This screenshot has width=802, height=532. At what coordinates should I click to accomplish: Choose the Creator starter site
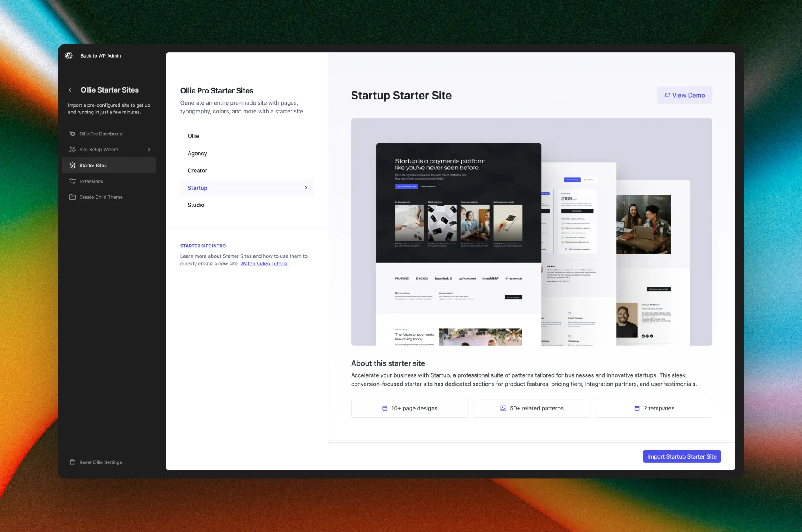[x=197, y=171]
